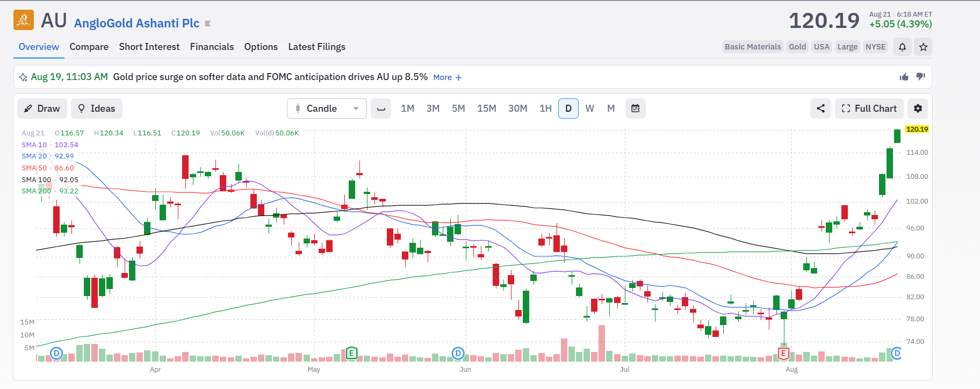
Task: Click the SMA 50 red legend label
Action: [34, 168]
